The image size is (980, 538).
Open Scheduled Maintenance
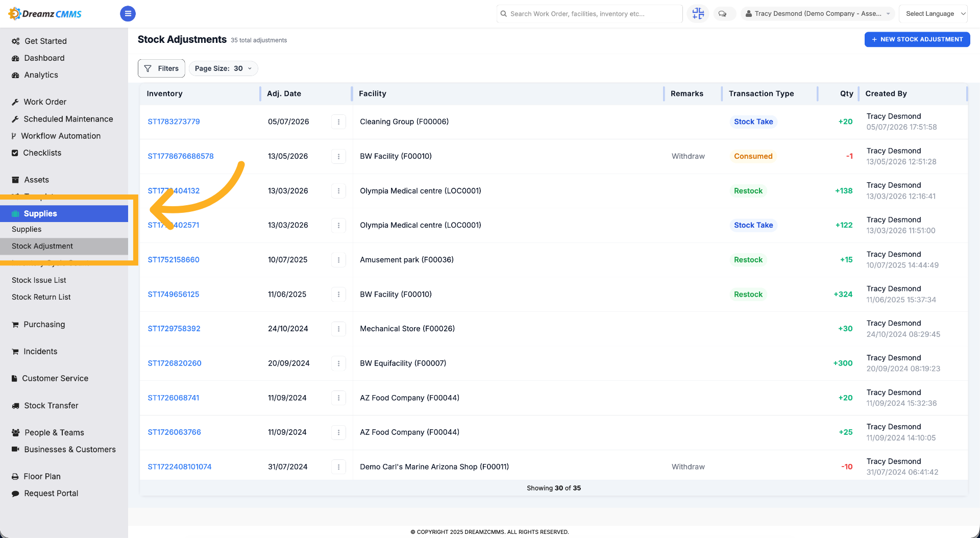(x=68, y=119)
